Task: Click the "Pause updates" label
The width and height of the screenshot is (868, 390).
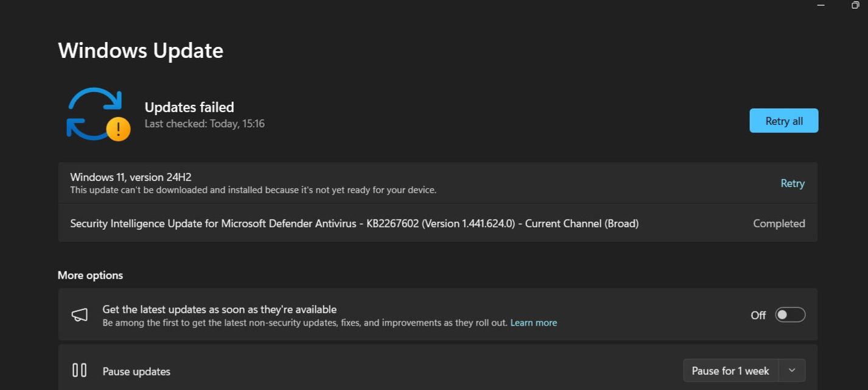Action: 136,371
